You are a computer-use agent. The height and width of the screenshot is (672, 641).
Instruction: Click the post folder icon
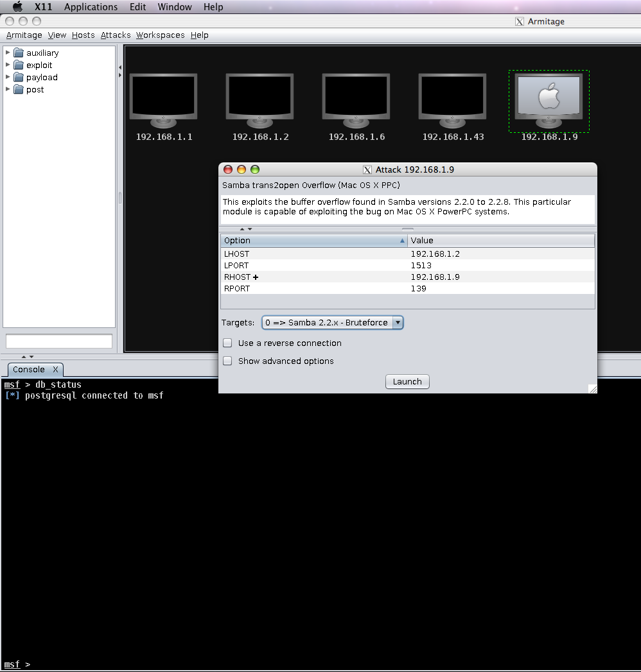[19, 90]
